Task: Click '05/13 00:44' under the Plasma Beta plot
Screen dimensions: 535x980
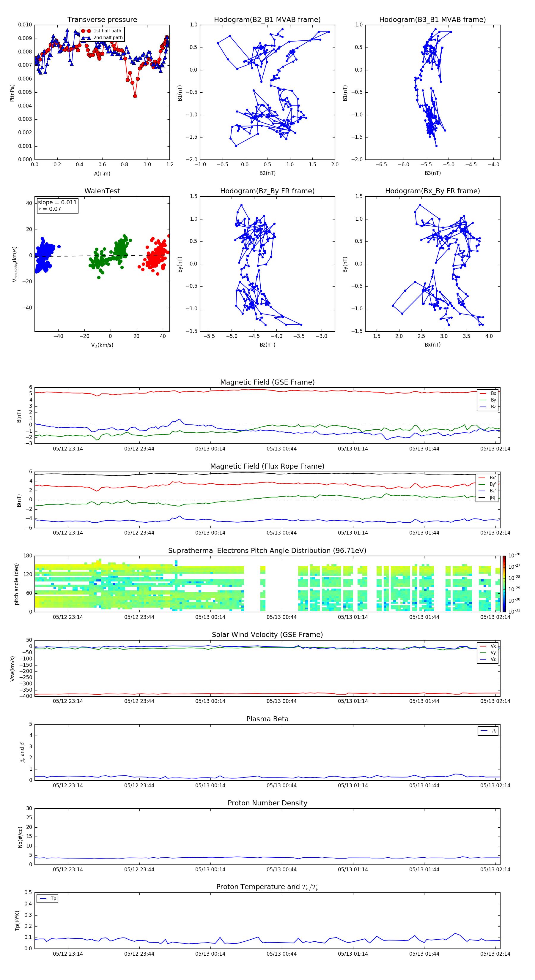Action: (281, 785)
